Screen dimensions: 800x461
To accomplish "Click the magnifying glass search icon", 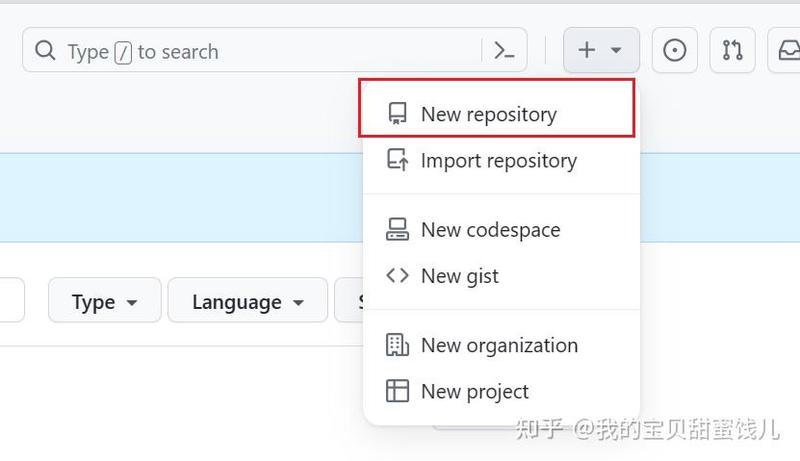I will (x=45, y=50).
